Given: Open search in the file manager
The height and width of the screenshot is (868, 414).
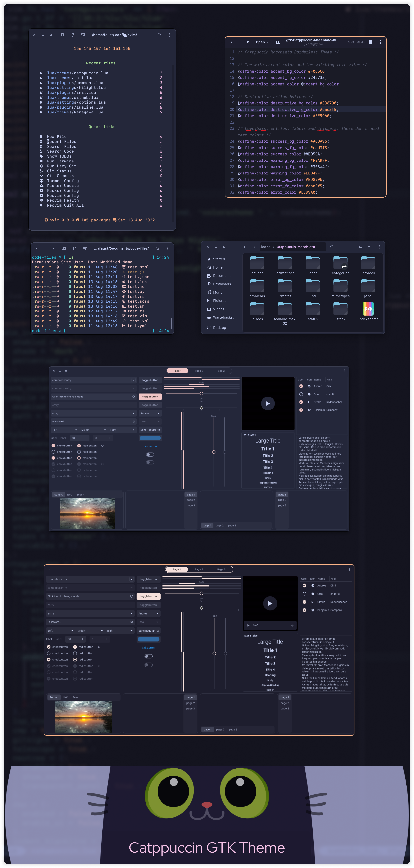Looking at the screenshot, I should [x=332, y=247].
